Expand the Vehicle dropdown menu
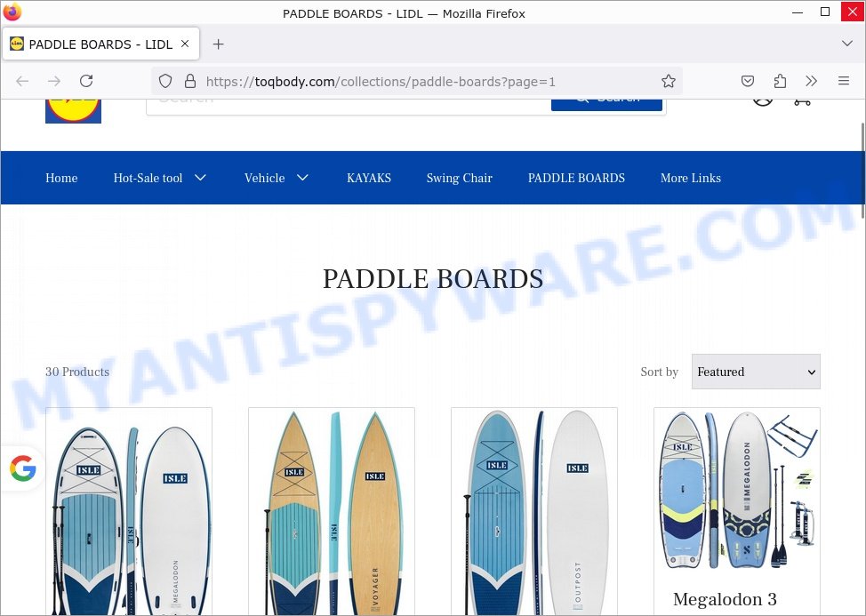The image size is (866, 616). pos(277,178)
